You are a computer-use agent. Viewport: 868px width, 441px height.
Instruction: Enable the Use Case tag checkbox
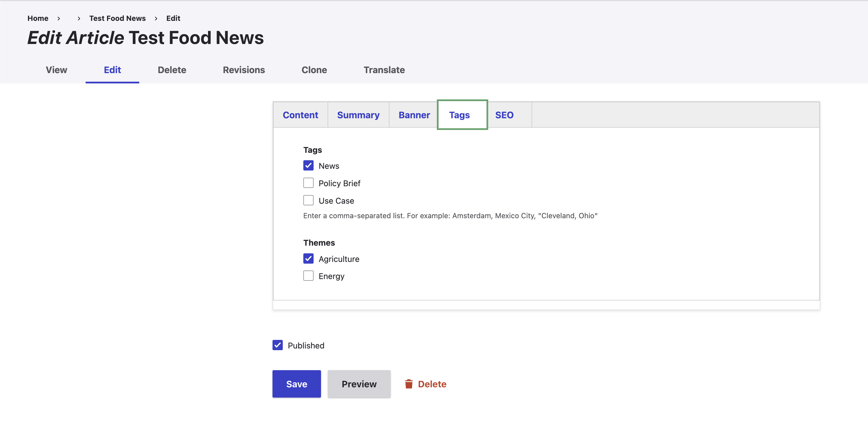308,201
